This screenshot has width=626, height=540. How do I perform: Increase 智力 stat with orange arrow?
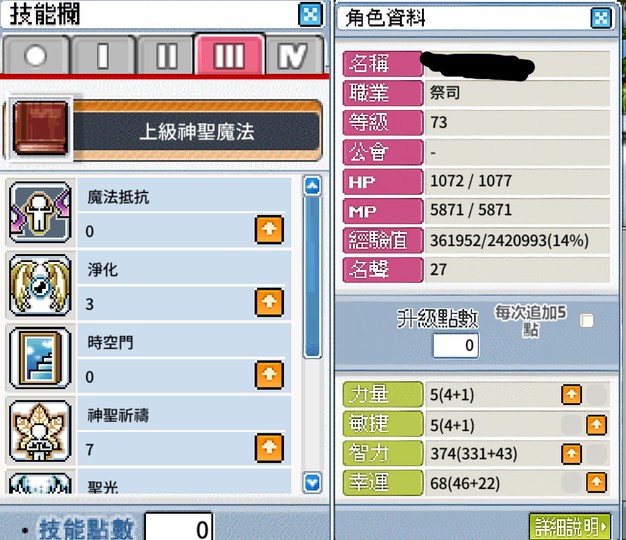(x=571, y=454)
